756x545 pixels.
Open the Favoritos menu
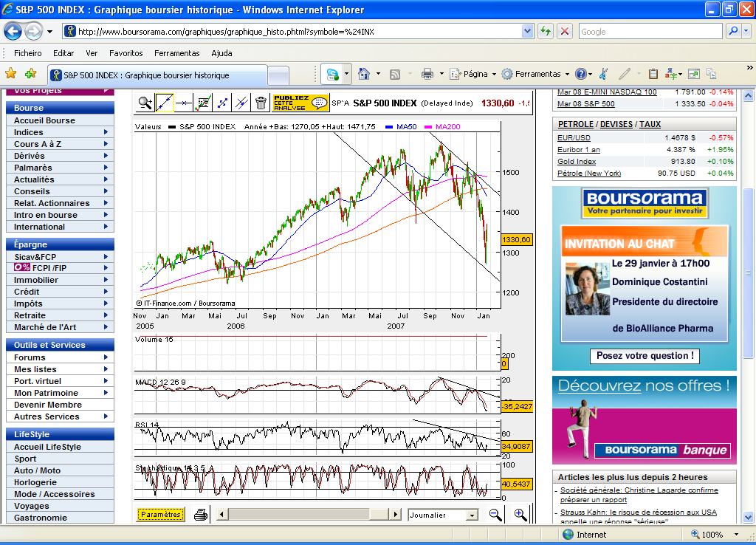[x=126, y=53]
